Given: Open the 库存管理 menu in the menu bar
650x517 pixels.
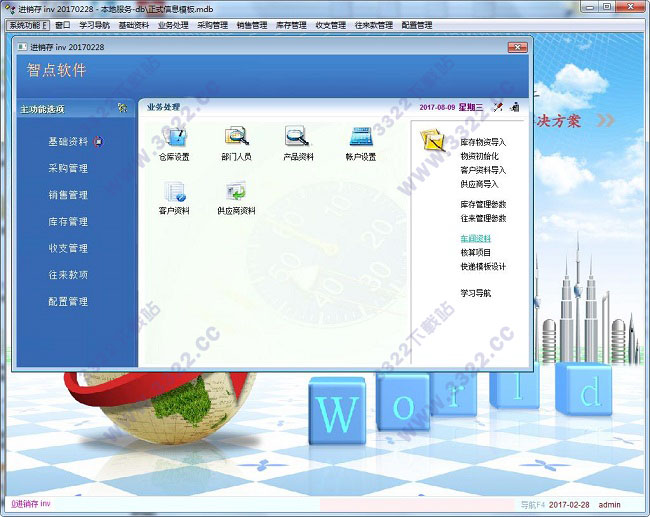Looking at the screenshot, I should pyautogui.click(x=291, y=25).
